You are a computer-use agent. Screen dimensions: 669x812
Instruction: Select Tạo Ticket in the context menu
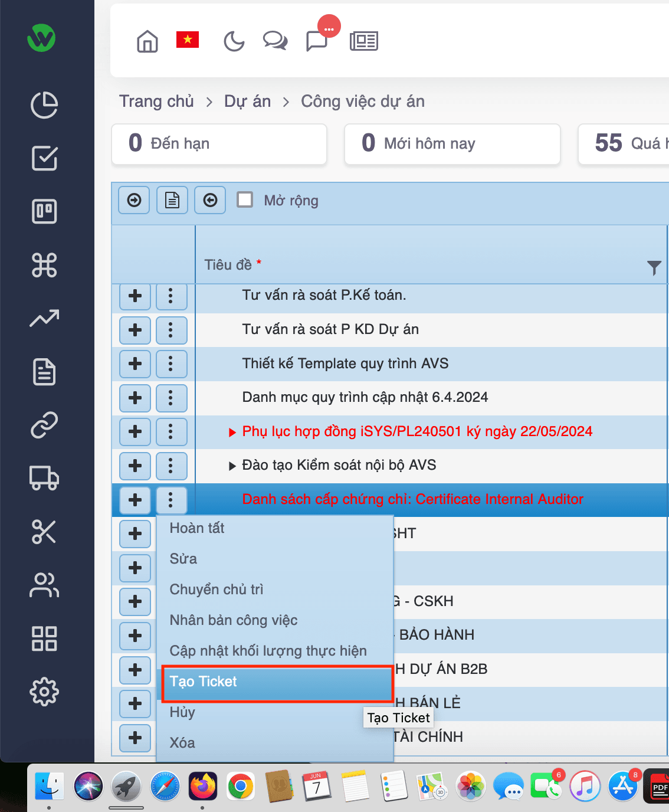click(277, 683)
